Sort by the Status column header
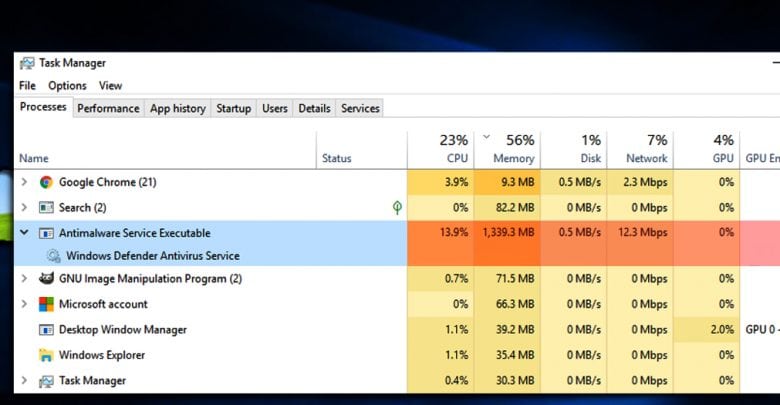This screenshot has width=780, height=405. click(362, 150)
